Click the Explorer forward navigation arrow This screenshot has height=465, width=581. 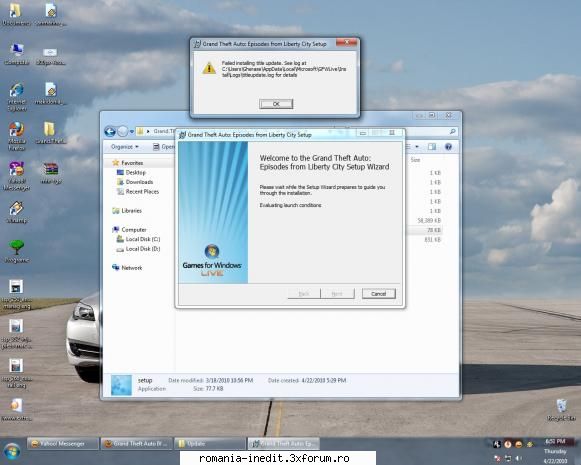tap(122, 132)
